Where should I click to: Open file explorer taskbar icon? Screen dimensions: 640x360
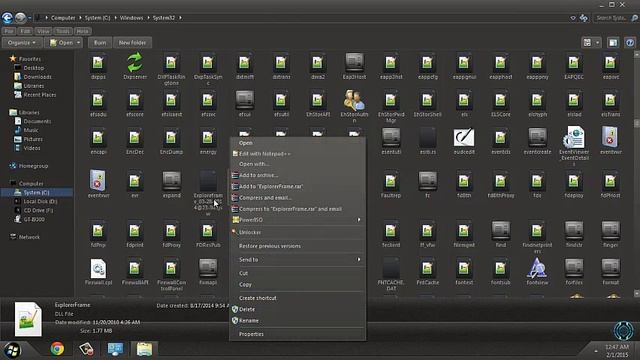pyautogui.click(x=144, y=349)
